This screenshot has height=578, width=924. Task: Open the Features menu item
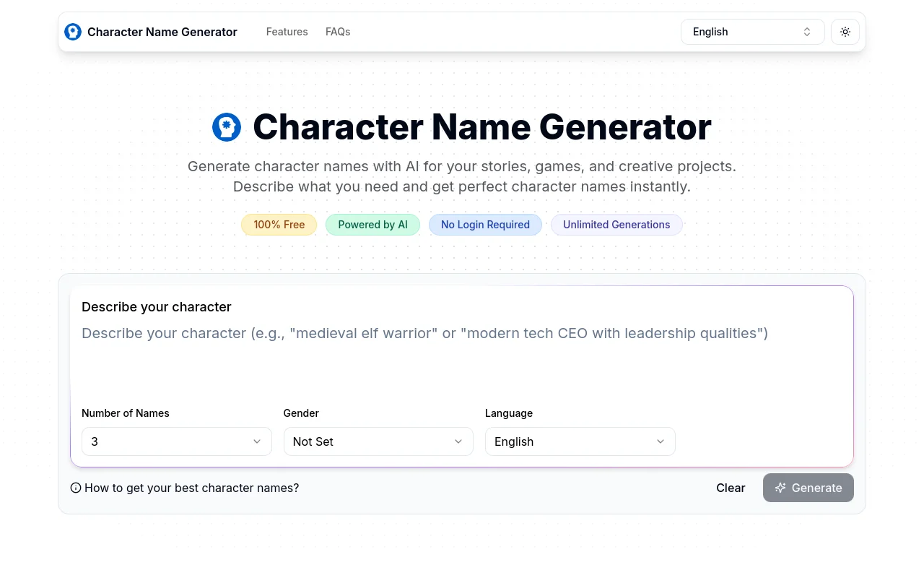tap(287, 32)
